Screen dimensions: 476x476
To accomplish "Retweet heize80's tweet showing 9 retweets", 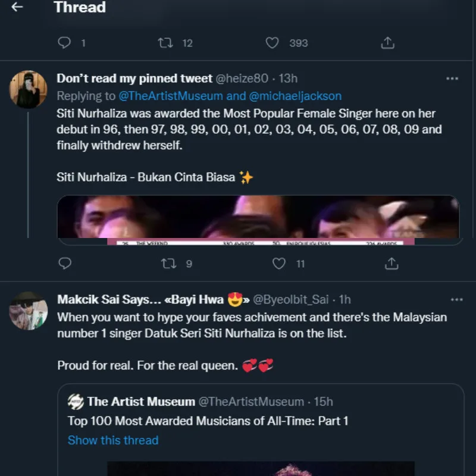I will (x=170, y=263).
